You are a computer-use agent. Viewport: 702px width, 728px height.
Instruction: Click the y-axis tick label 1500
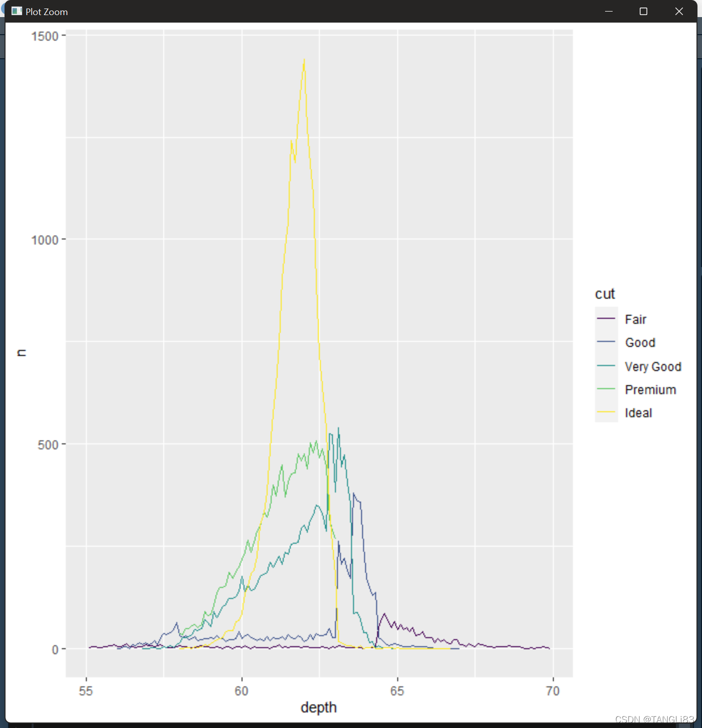45,36
